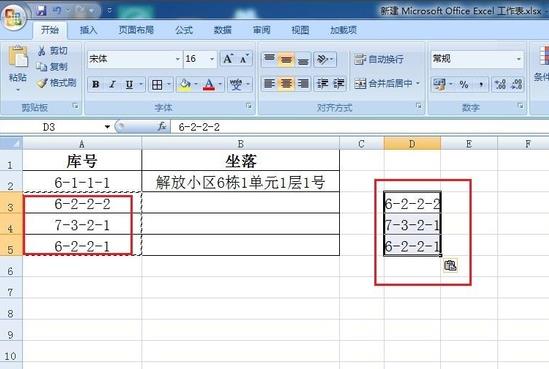Image resolution: width=549 pixels, height=369 pixels.
Task: Click the fx insert function icon
Action: point(162,126)
